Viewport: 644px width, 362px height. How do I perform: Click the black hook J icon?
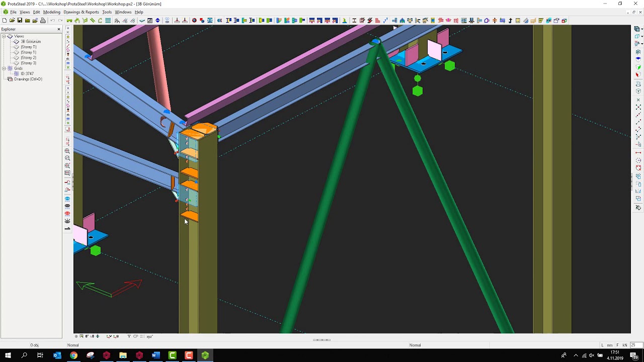pos(510,21)
